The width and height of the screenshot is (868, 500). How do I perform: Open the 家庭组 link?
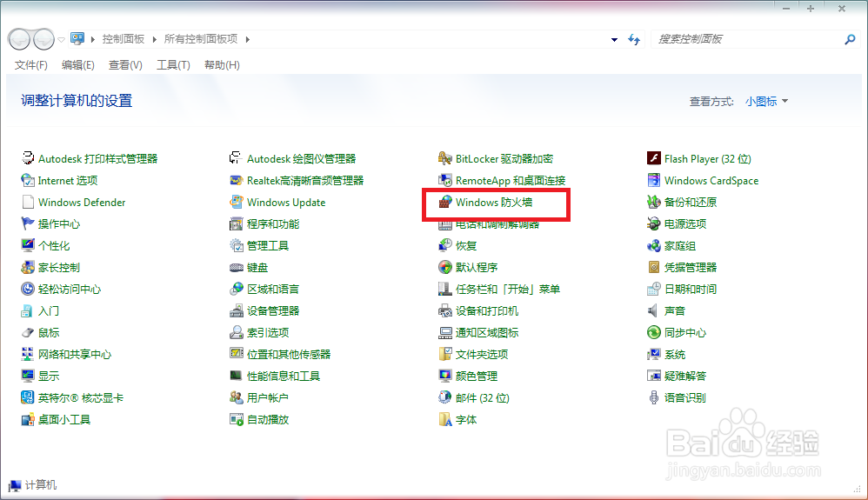(x=680, y=245)
